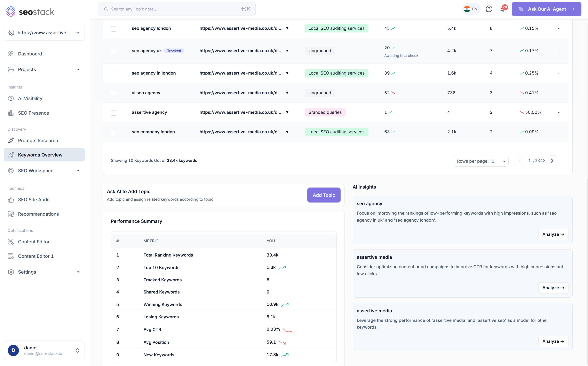Click the Keywords Overview chart icon
This screenshot has height=366, width=588.
[11, 155]
